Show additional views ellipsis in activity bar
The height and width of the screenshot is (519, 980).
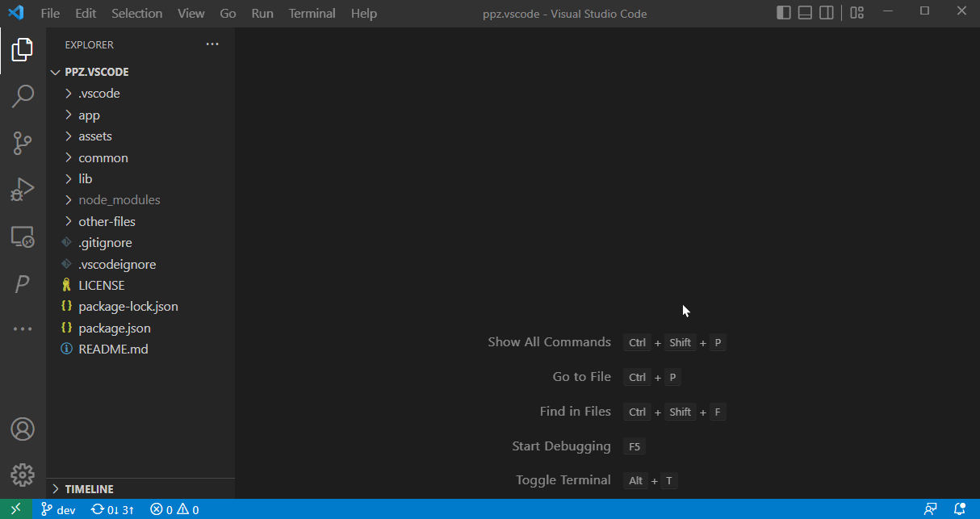[23, 329]
